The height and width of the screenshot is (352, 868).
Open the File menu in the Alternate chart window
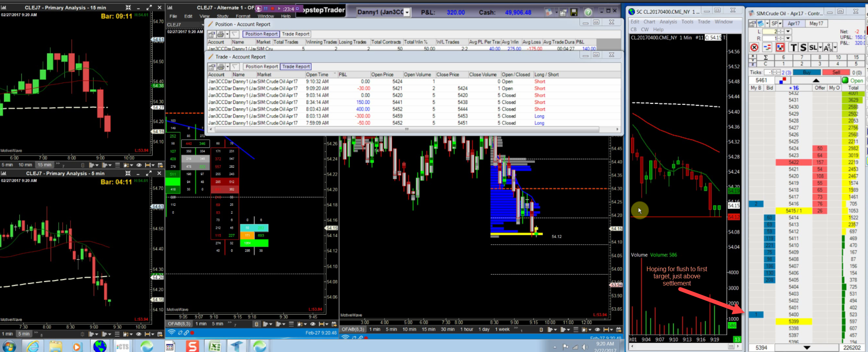point(173,16)
